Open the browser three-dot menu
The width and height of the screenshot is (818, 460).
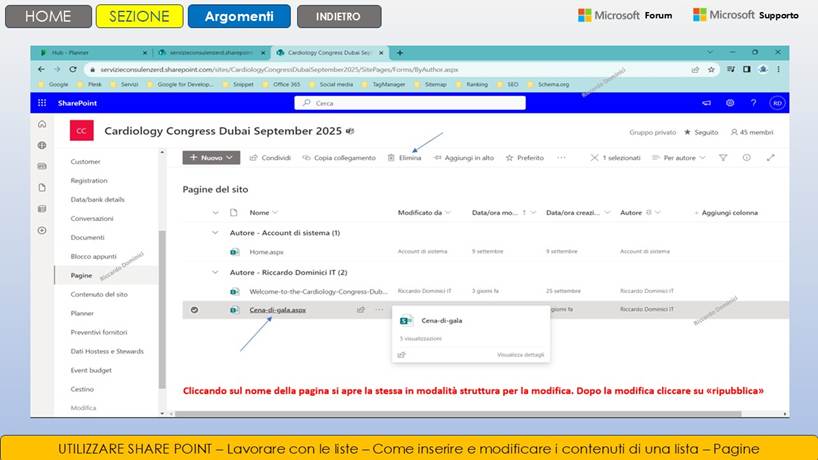click(x=778, y=69)
